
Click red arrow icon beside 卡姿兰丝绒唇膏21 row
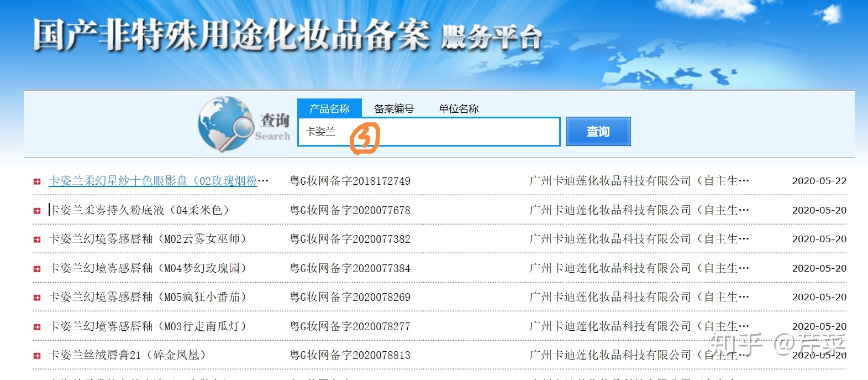(37, 356)
